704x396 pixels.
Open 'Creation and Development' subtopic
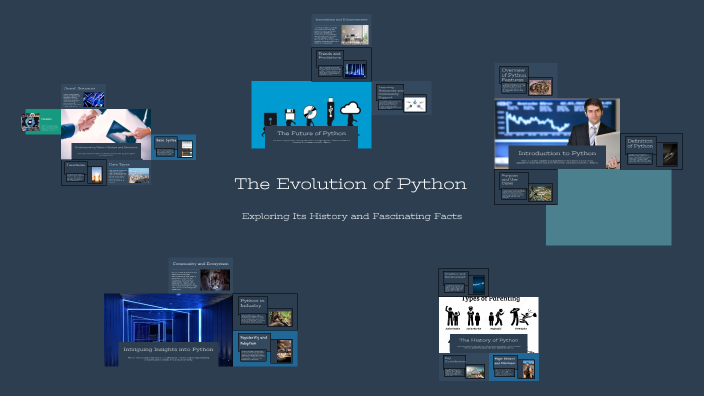pyautogui.click(x=463, y=282)
